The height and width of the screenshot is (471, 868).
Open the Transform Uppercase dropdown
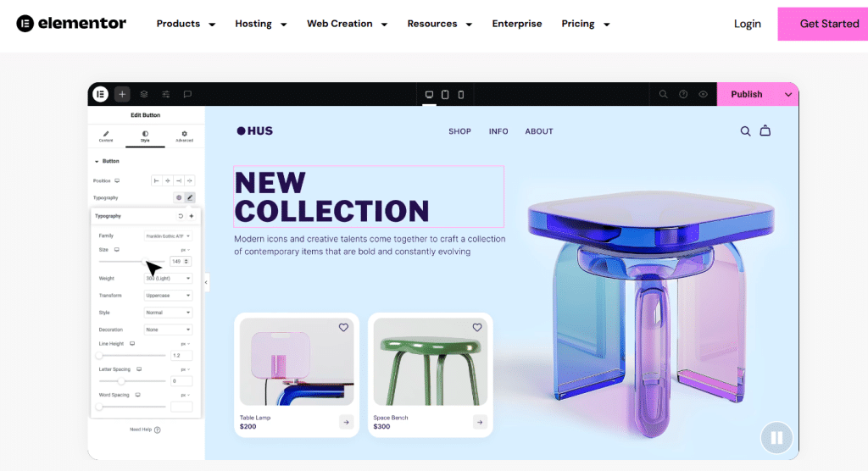click(x=168, y=296)
